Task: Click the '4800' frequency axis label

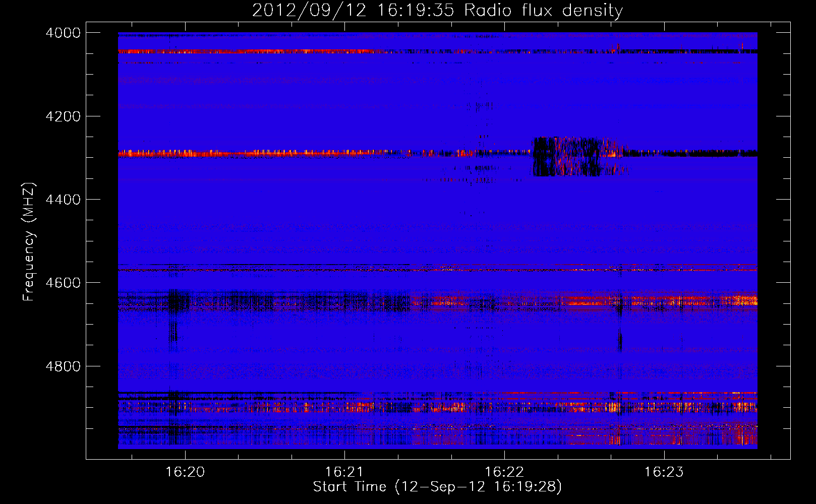Action: (x=63, y=366)
